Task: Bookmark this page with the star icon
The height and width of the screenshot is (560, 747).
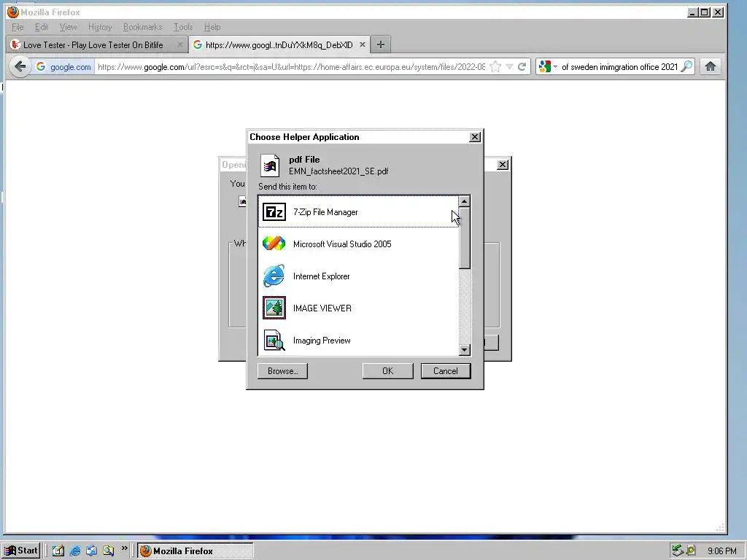Action: click(495, 66)
